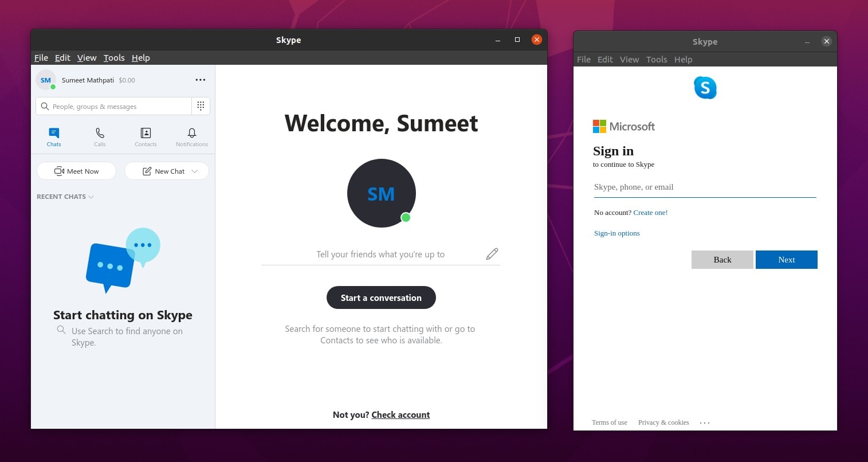Open the Tools menu in main window
The height and width of the screenshot is (462, 868).
[114, 58]
